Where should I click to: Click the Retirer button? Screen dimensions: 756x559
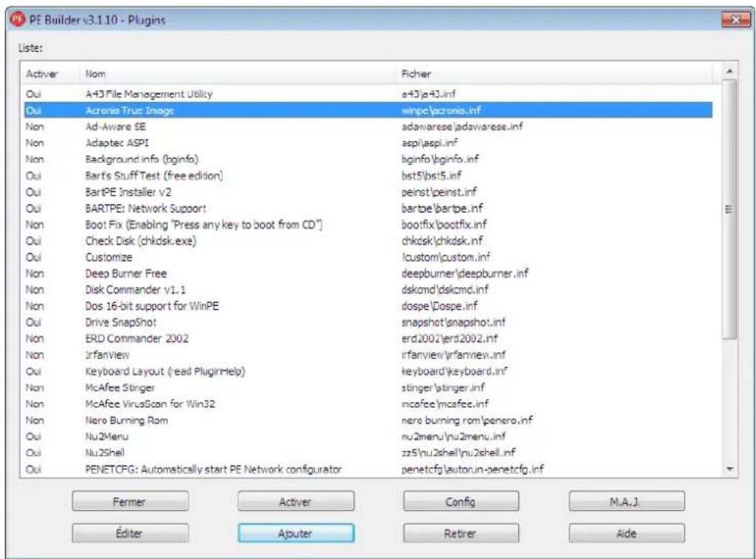[x=461, y=533]
